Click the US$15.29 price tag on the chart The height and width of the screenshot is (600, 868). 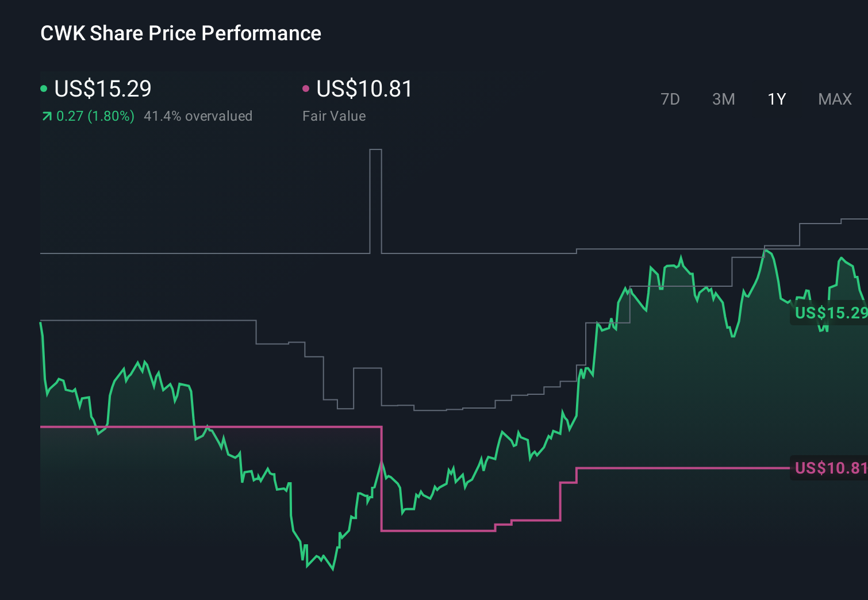[x=830, y=314]
